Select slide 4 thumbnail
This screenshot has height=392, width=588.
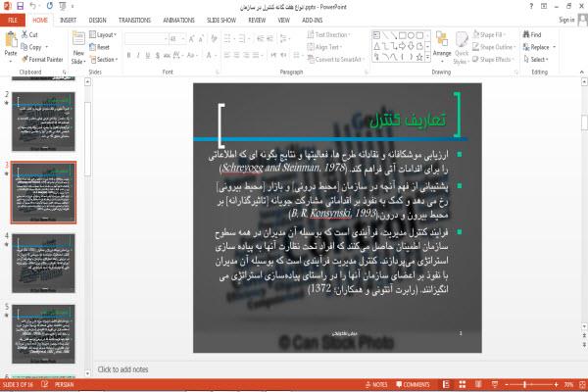tap(43, 264)
